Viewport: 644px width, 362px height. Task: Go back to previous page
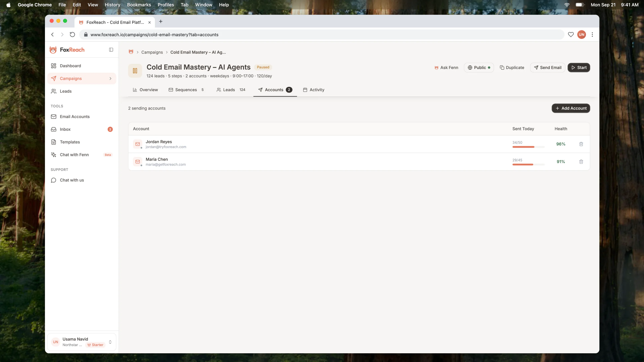53,34
